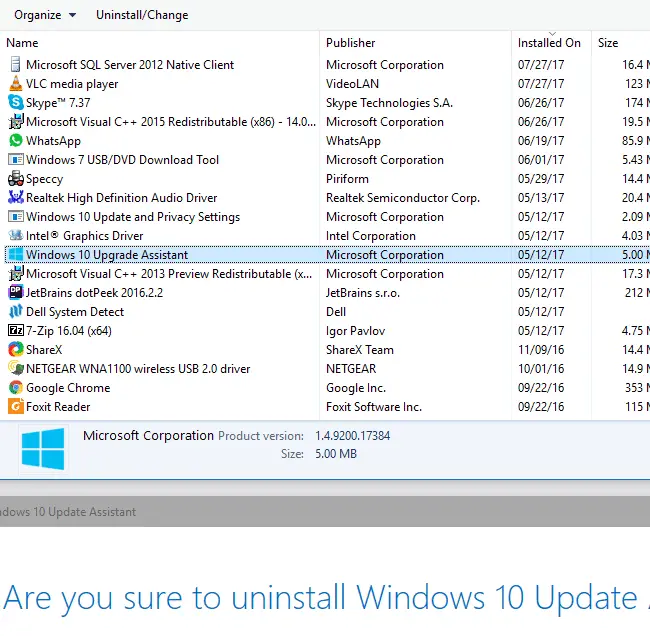650x636 pixels.
Task: Click the 10/01/16 install date
Action: 541,369
